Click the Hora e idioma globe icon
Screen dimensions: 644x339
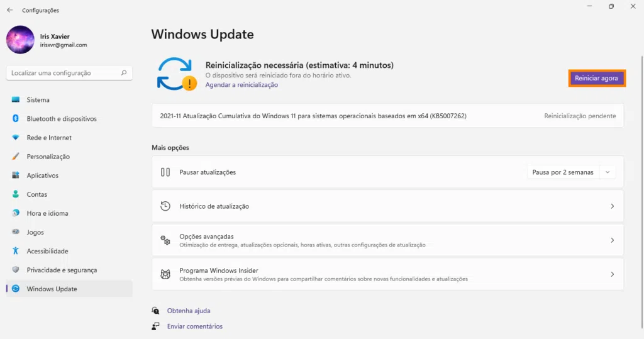point(16,213)
